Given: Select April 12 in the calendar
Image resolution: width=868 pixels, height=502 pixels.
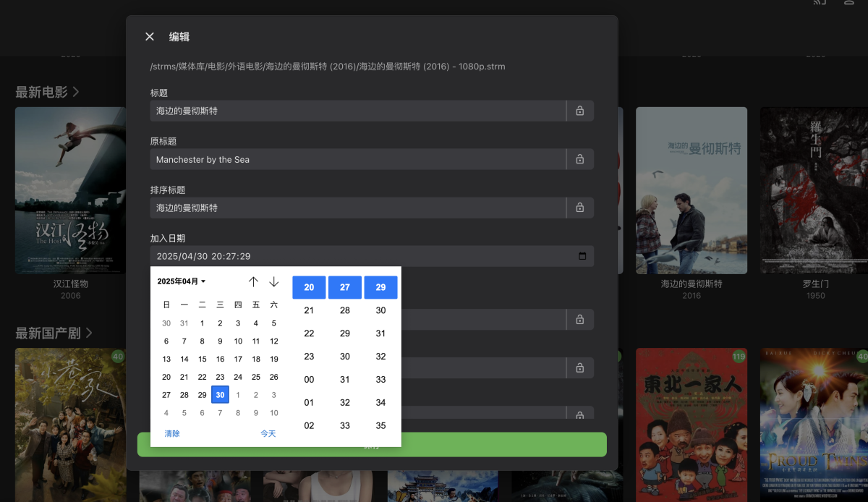Looking at the screenshot, I should point(274,341).
